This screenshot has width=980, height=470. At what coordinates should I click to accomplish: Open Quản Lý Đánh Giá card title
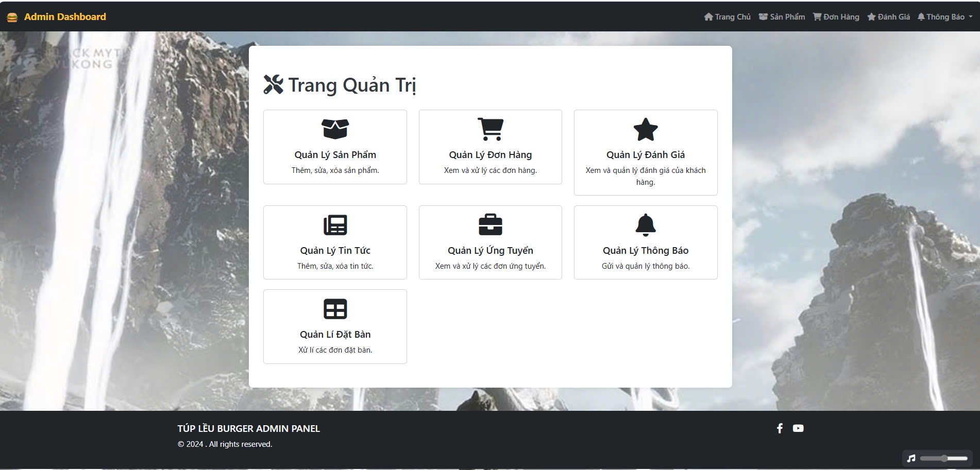(646, 155)
